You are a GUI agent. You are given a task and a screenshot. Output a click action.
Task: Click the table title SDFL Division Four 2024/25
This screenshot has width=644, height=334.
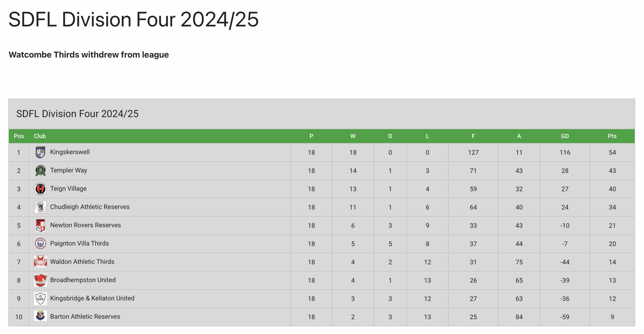77,114
